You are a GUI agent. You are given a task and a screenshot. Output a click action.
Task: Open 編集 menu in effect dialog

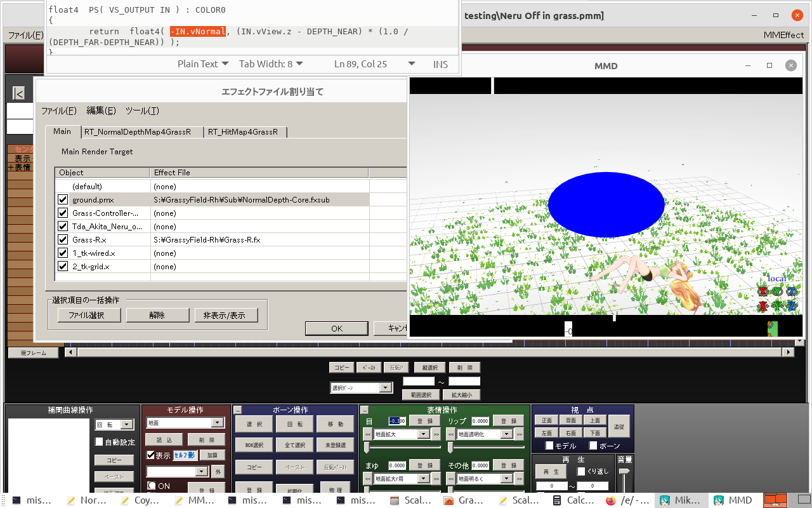(x=101, y=110)
